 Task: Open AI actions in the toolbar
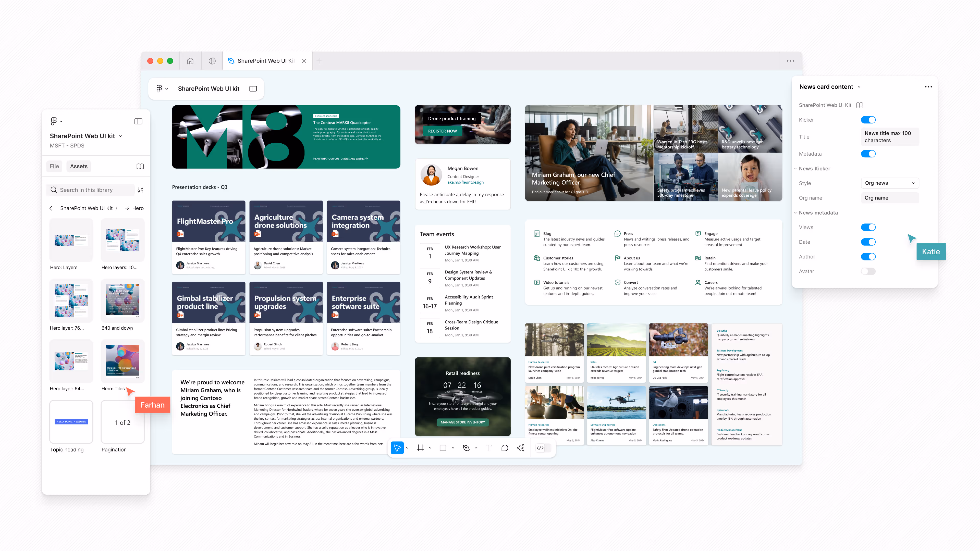[520, 448]
